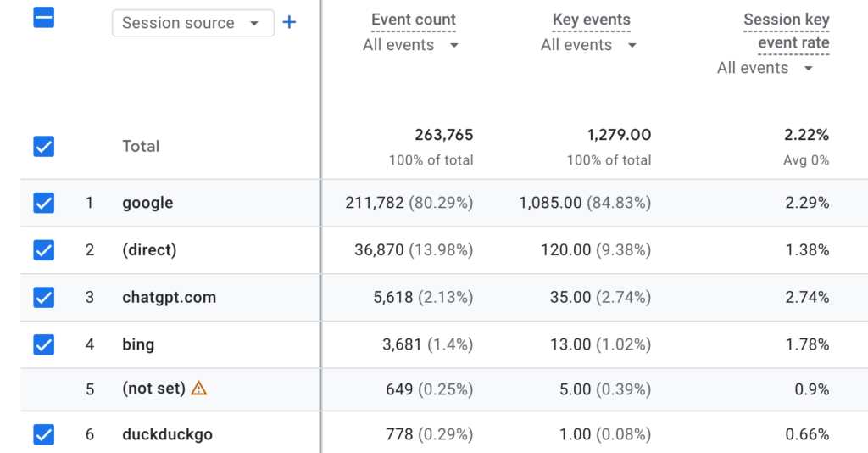Uncheck the google row checkbox
Image resolution: width=868 pixels, height=453 pixels.
pos(43,204)
